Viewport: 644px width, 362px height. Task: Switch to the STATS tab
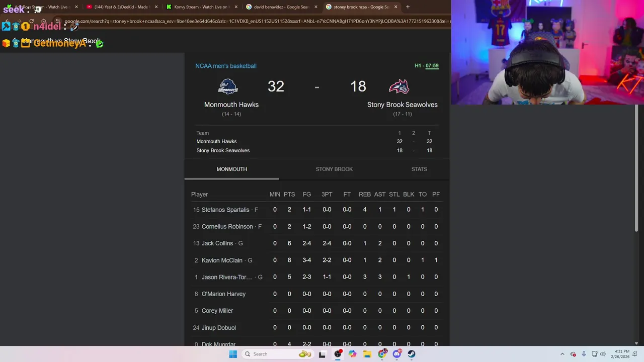[x=419, y=169]
